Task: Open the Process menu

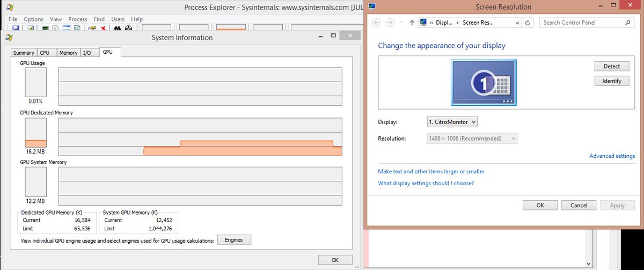Action: click(x=78, y=19)
